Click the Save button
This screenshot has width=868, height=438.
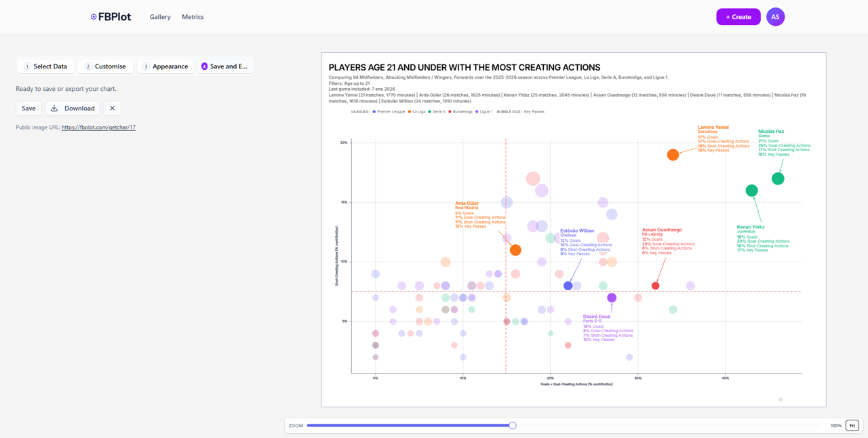(28, 108)
